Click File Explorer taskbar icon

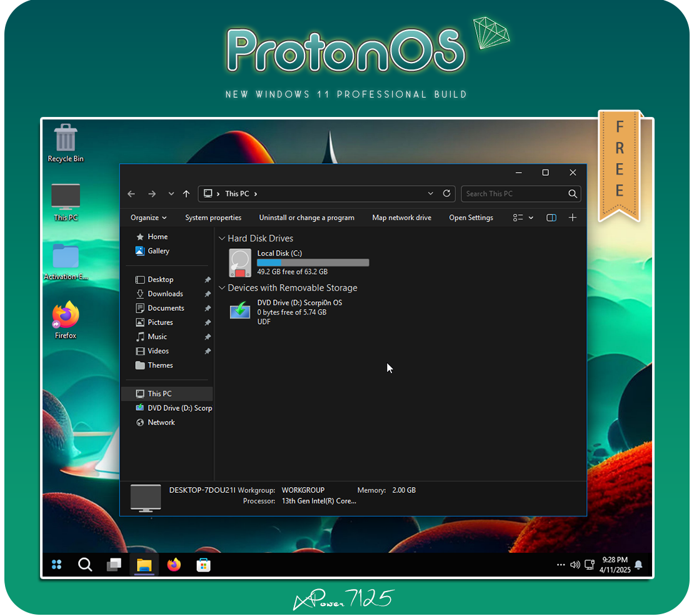point(144,565)
